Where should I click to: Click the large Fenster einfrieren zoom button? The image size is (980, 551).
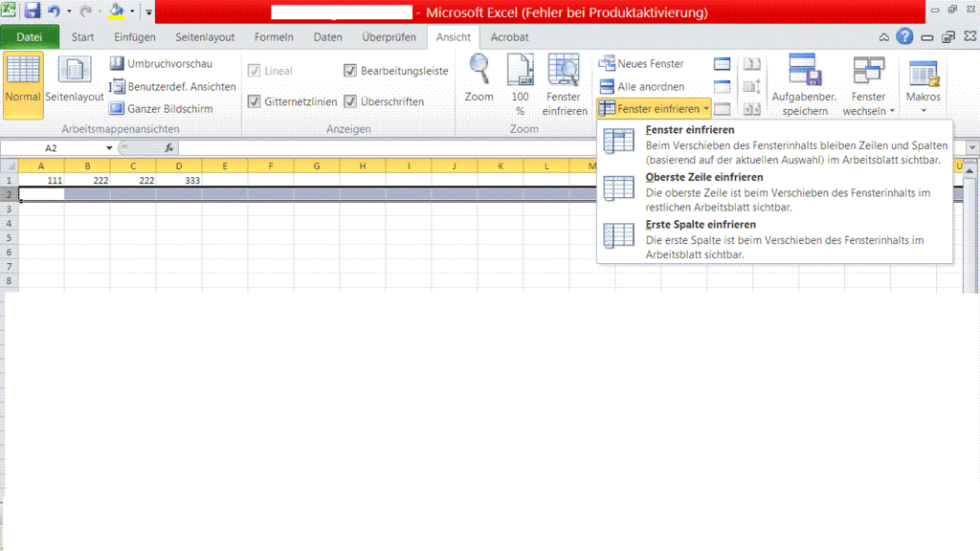pos(565,85)
